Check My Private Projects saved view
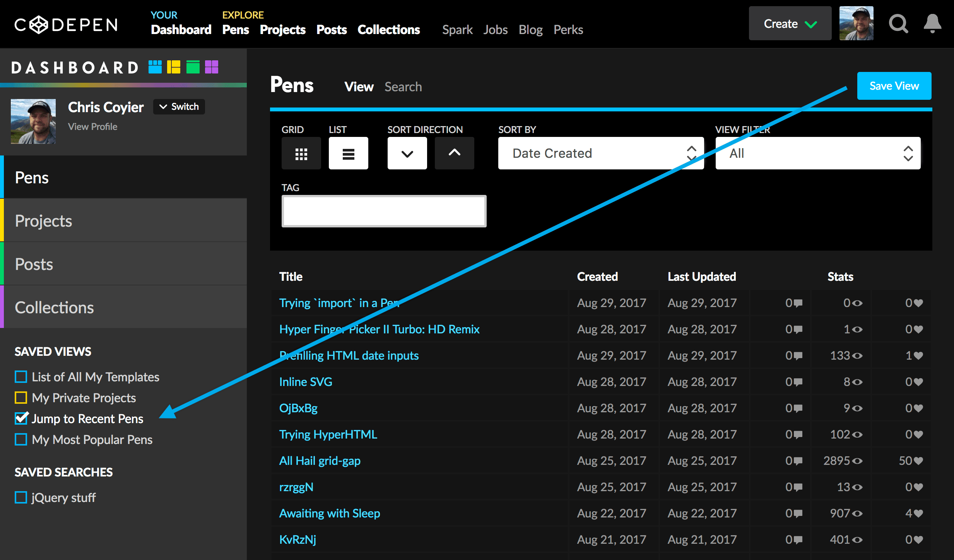This screenshot has height=560, width=954. click(x=21, y=398)
